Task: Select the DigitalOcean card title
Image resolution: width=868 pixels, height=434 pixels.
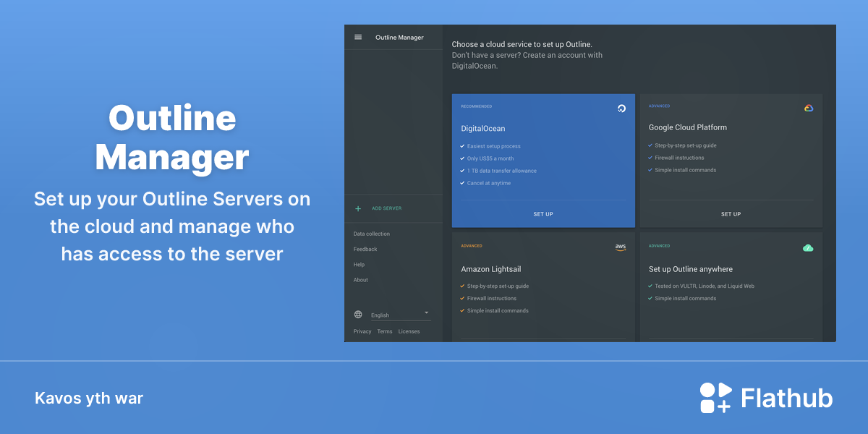Action: (x=483, y=129)
